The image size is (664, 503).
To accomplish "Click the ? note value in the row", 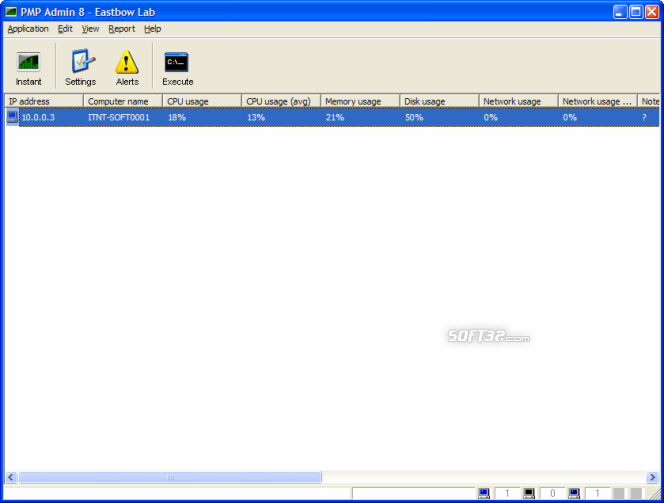I will [644, 117].
